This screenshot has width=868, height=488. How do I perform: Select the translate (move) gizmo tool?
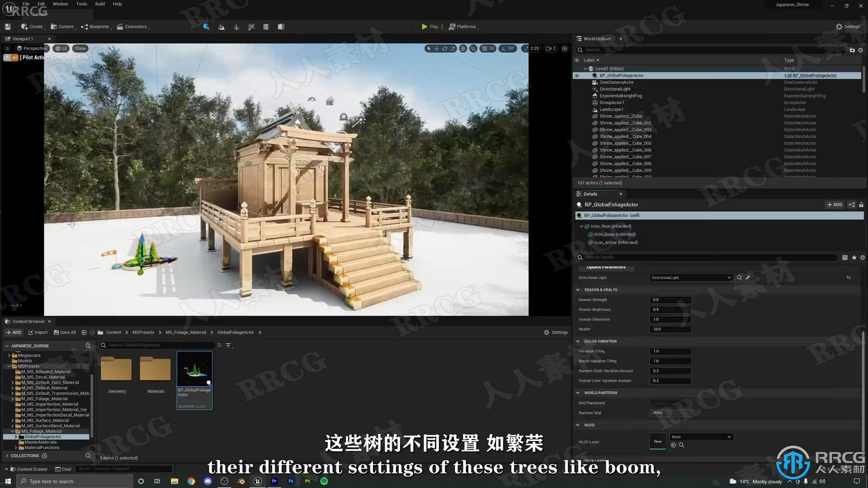[x=437, y=48]
